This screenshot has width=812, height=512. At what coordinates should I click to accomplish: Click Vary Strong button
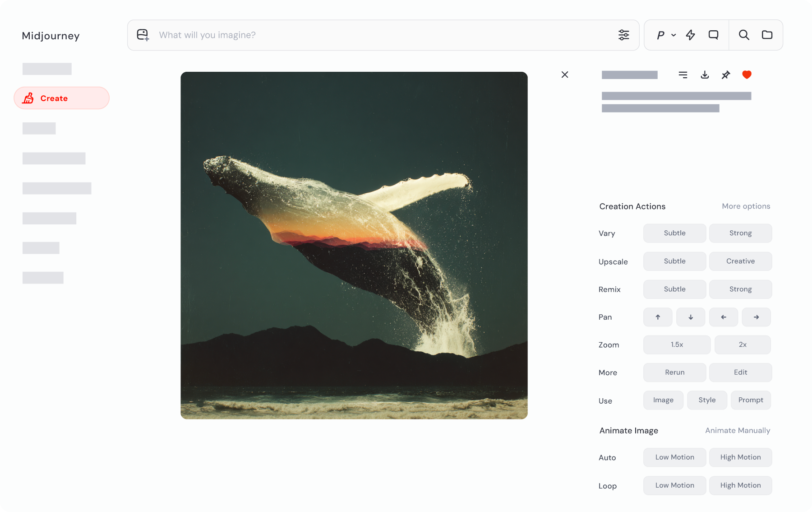click(x=740, y=233)
